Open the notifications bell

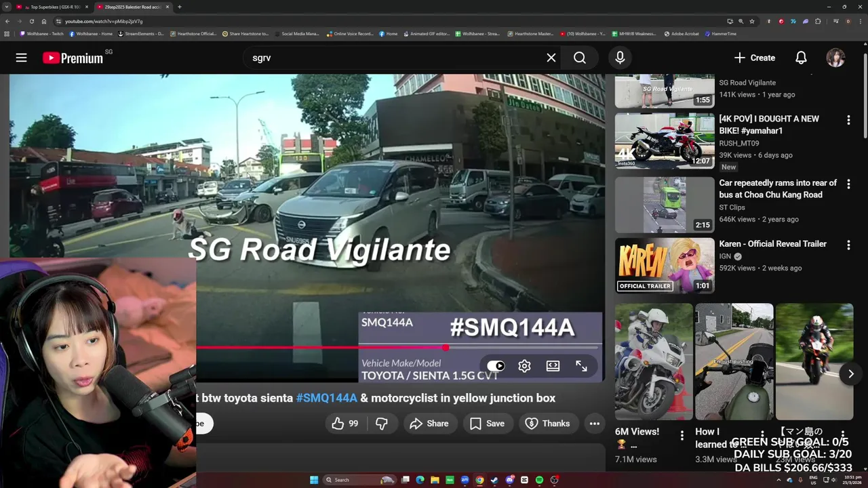801,58
